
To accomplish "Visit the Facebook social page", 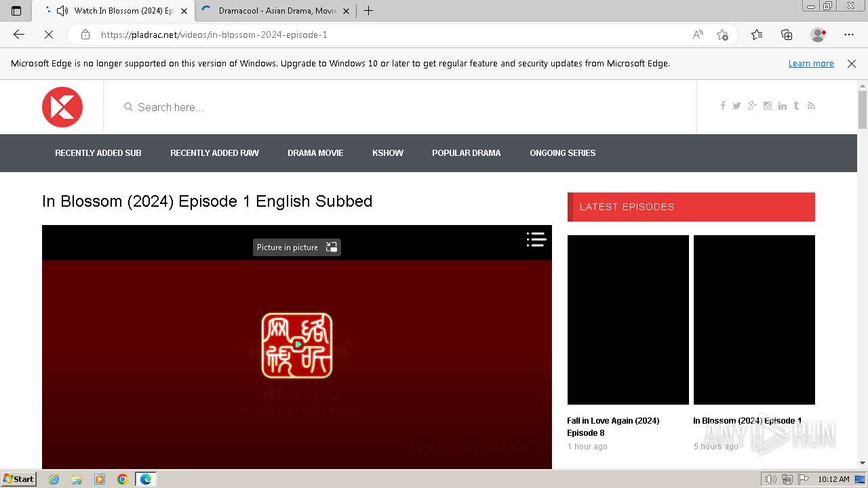I will click(723, 106).
